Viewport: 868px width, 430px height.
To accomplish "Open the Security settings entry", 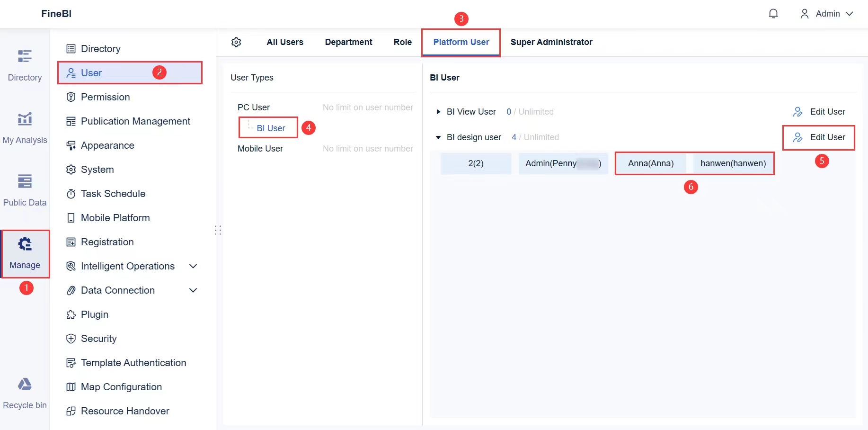I will [98, 339].
